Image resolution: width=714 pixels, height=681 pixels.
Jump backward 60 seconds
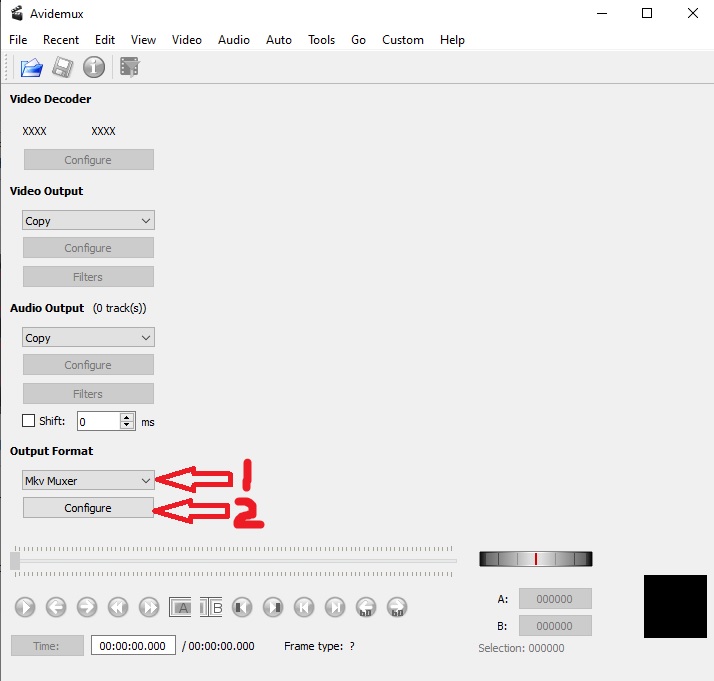pos(366,607)
